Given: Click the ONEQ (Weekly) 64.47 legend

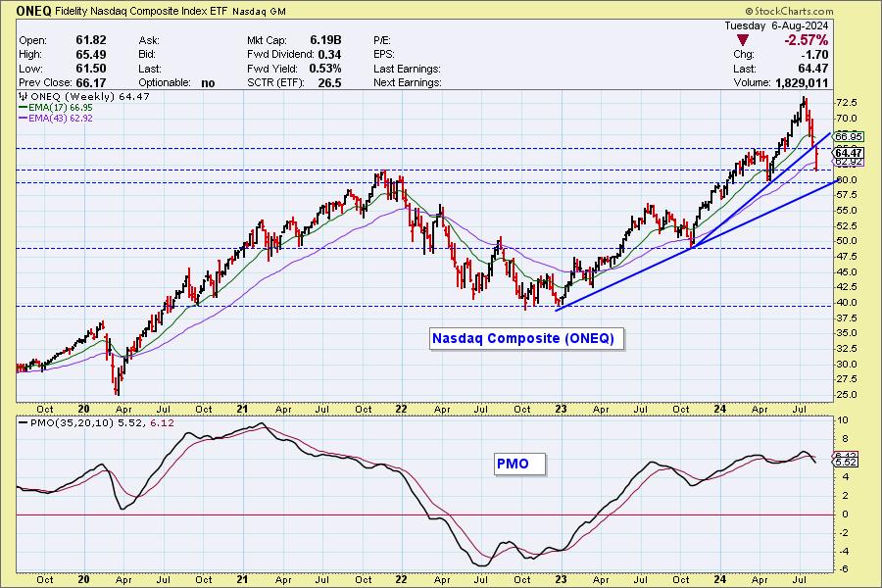Looking at the screenshot, I should pyautogui.click(x=85, y=97).
